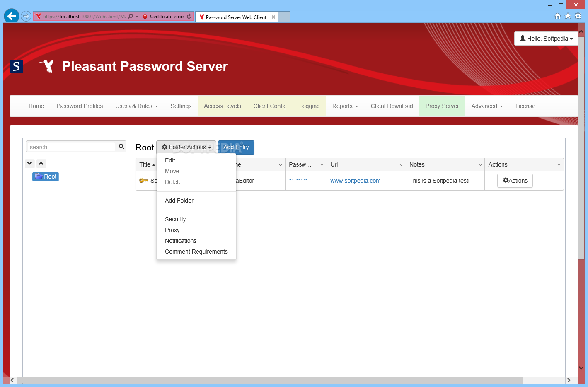Click the masked password asterisks link
This screenshot has width=588, height=387.
click(298, 180)
